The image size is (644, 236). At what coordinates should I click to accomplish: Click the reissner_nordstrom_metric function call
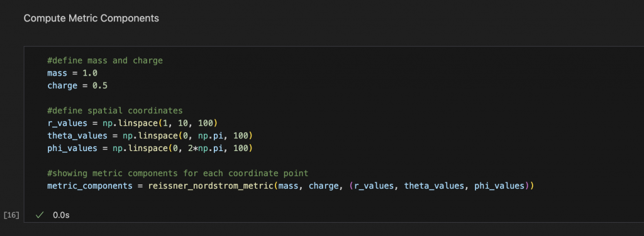210,186
